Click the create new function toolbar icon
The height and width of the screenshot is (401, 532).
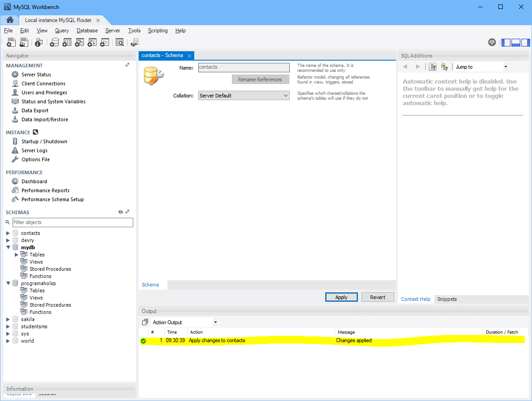click(x=105, y=42)
